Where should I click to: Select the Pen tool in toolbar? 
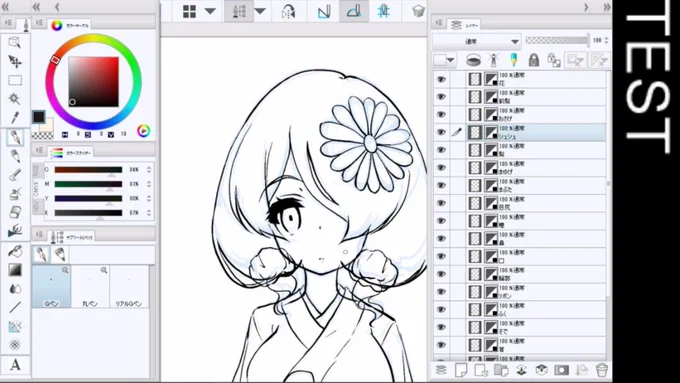tap(15, 137)
